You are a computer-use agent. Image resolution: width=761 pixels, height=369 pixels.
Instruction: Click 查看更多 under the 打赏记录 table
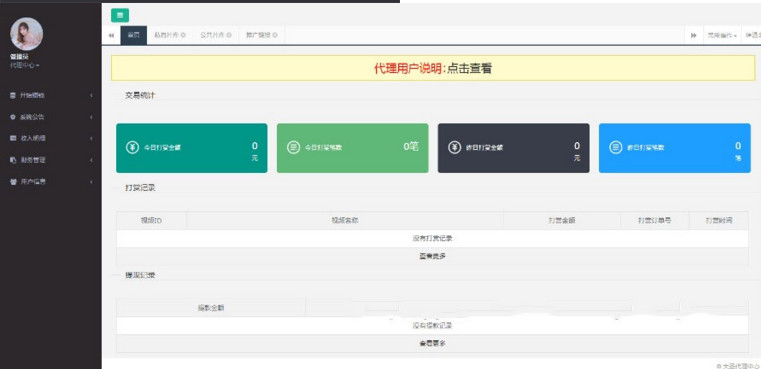(x=432, y=256)
